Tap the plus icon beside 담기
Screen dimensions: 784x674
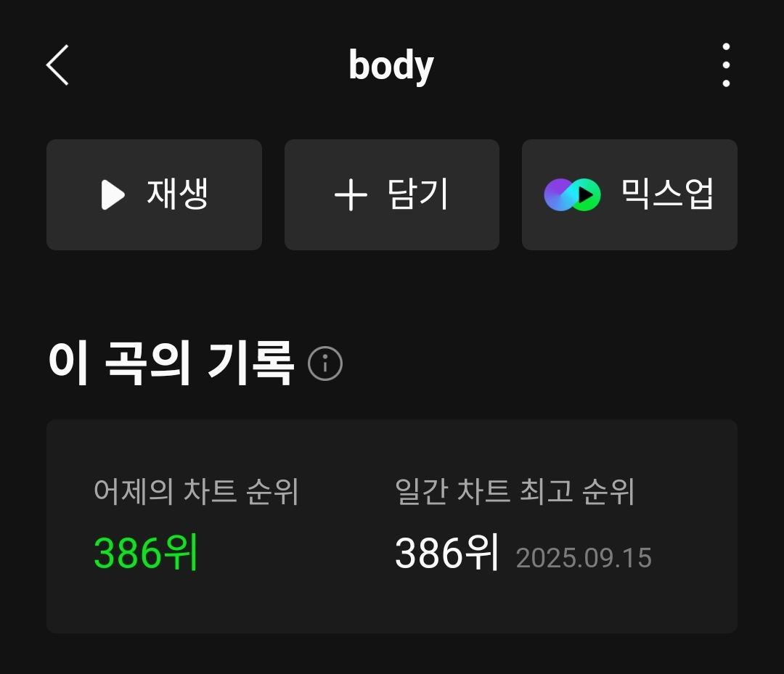point(351,195)
